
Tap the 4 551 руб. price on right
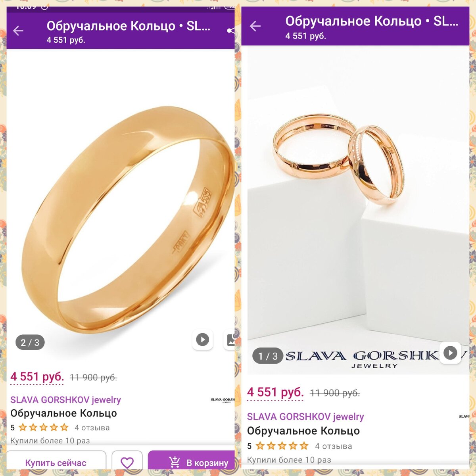click(x=275, y=392)
